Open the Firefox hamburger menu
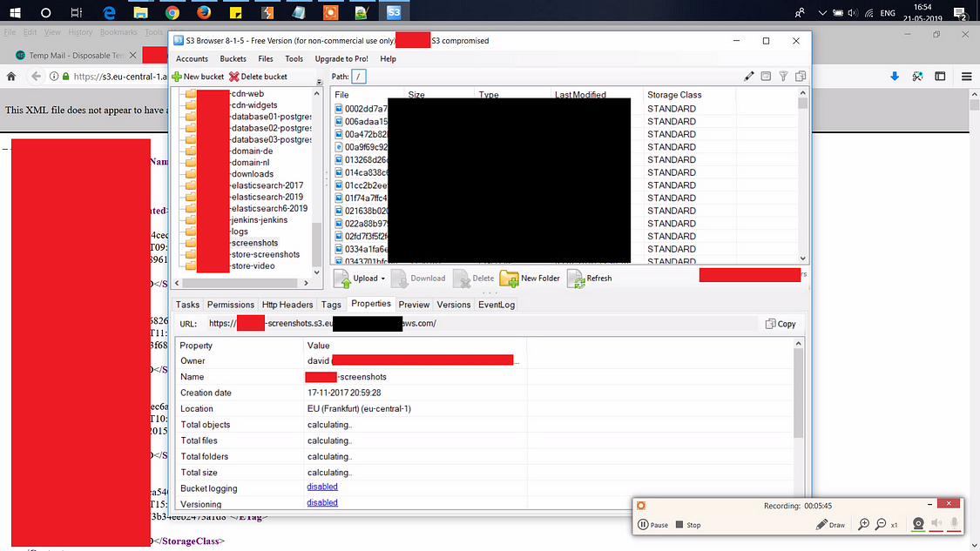The width and height of the screenshot is (980, 551). (x=966, y=77)
